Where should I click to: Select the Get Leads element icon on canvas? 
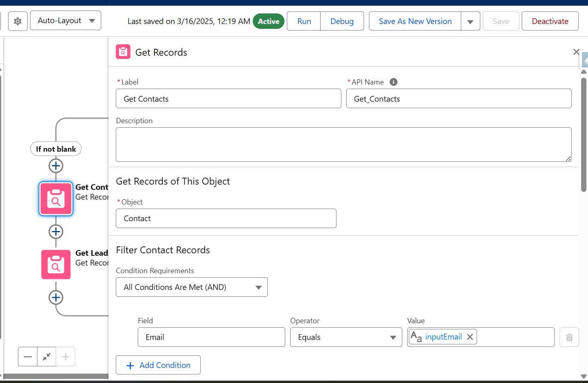point(56,264)
